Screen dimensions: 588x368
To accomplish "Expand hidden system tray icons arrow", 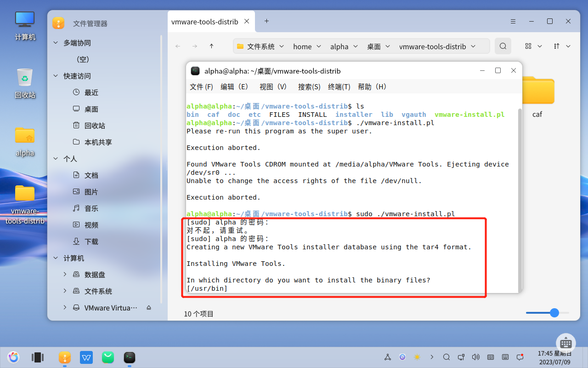I will (432, 357).
